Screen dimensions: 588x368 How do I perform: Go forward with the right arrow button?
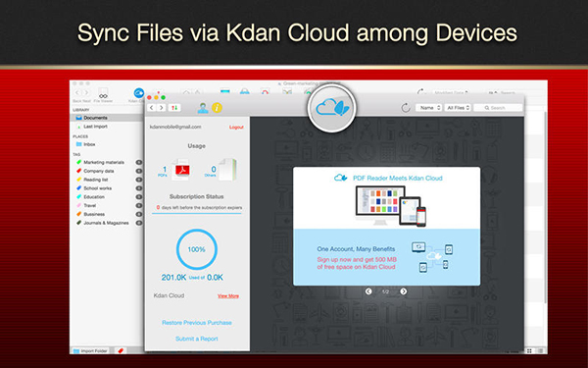tap(162, 108)
